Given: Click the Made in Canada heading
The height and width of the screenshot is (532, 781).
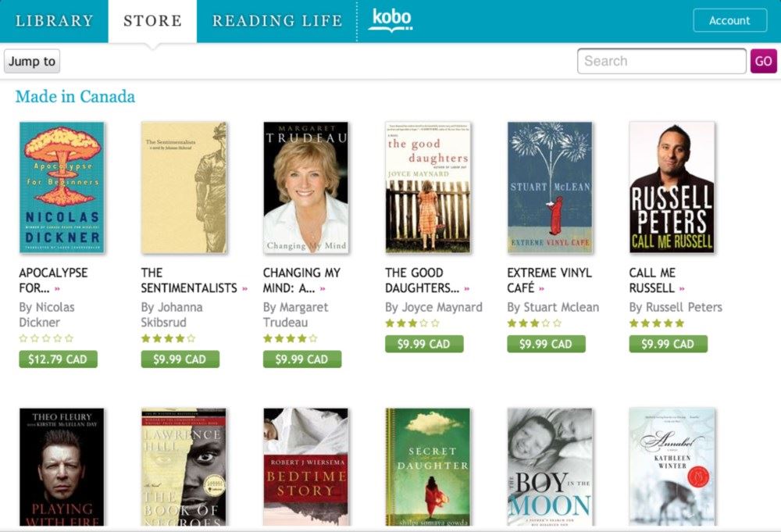Looking at the screenshot, I should 75,96.
